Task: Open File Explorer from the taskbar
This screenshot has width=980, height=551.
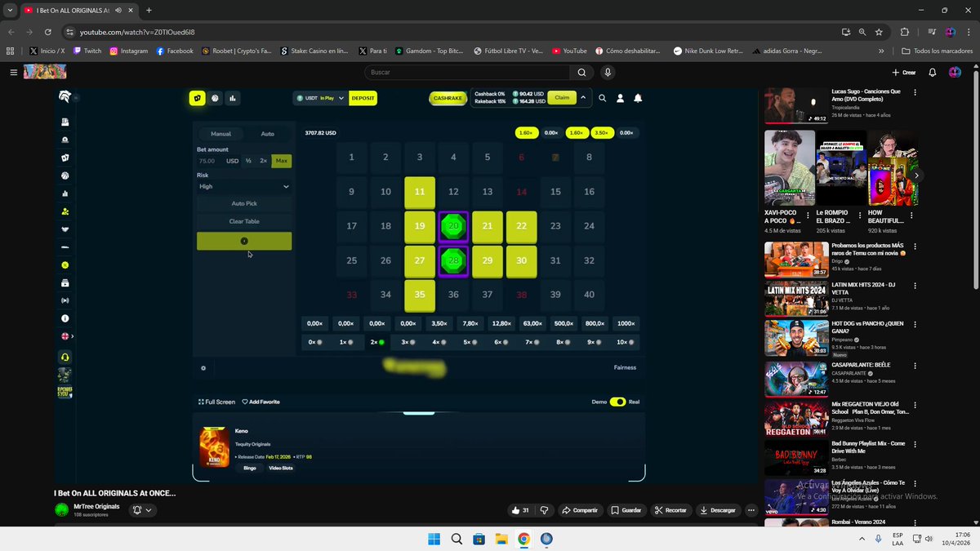Action: point(501,539)
